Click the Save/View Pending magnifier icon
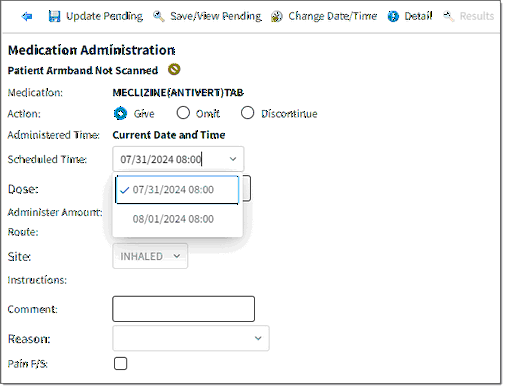This screenshot has width=505, height=388. 159,16
